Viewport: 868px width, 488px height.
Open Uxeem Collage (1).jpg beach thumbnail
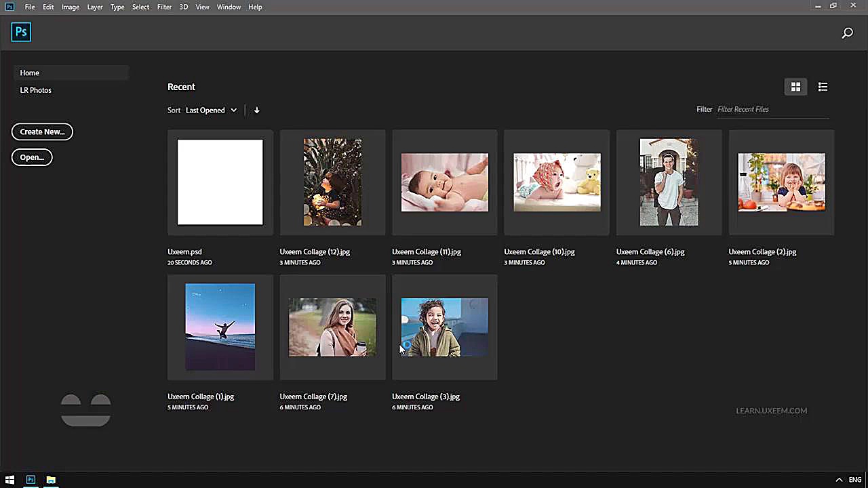(x=220, y=327)
